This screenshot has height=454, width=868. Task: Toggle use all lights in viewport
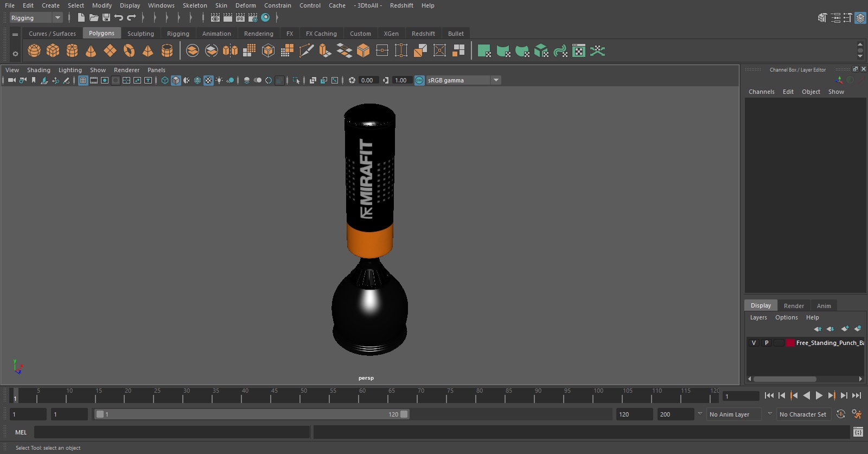click(219, 80)
